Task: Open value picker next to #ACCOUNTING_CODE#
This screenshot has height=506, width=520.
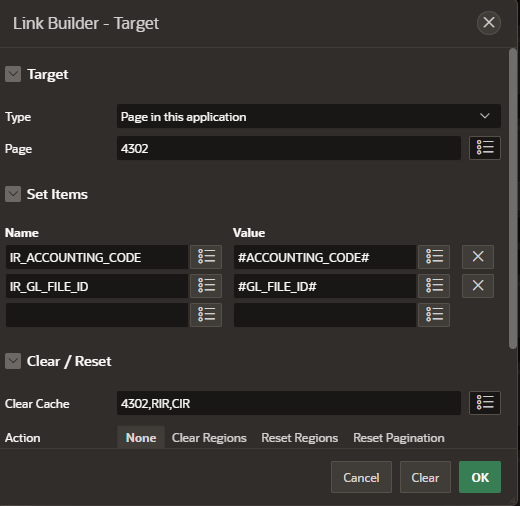Action: (434, 257)
